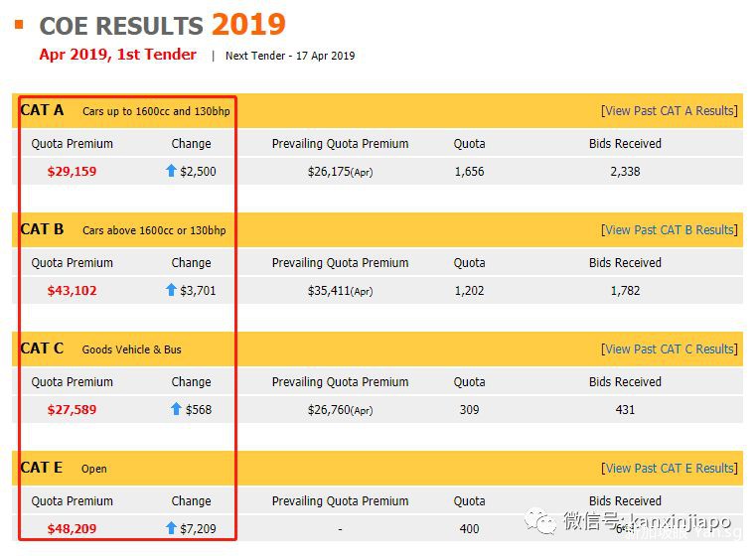Open View Past CAT E Results link

(x=670, y=469)
